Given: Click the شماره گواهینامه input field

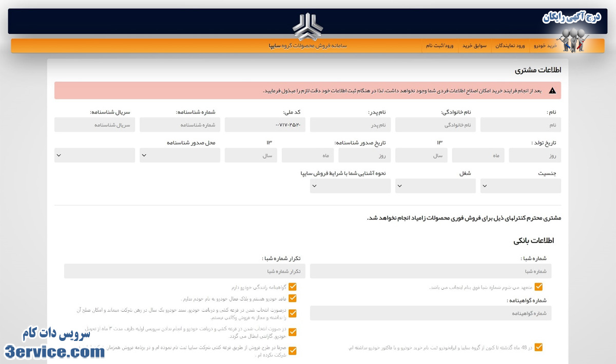Looking at the screenshot, I should [x=431, y=313].
